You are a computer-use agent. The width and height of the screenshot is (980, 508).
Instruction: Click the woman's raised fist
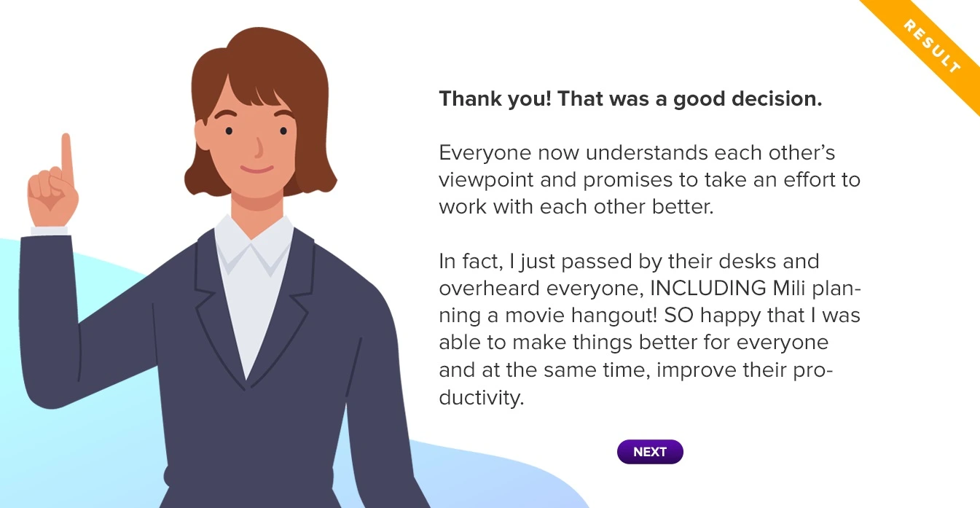52,195
